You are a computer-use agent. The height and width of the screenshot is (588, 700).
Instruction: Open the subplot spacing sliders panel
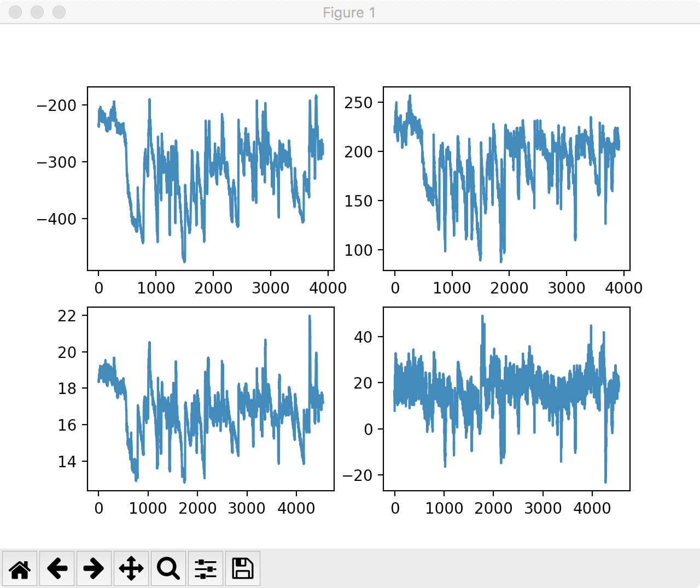(x=206, y=568)
